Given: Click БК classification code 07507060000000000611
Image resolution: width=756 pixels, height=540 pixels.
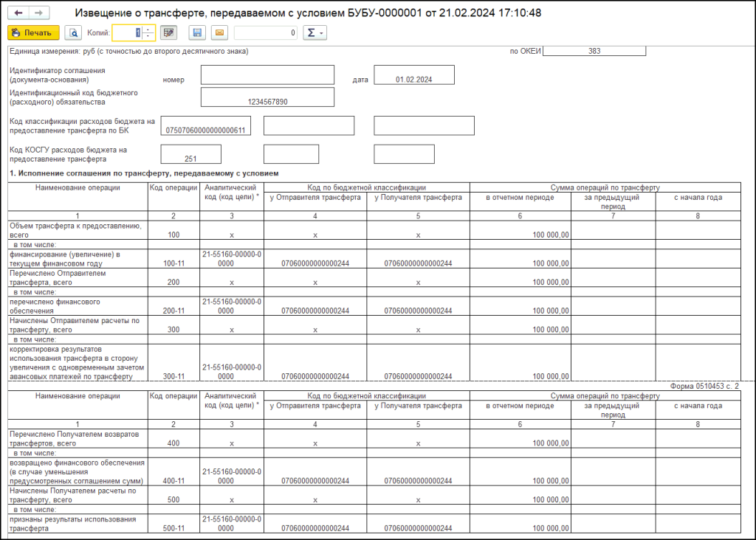Looking at the screenshot, I should pyautogui.click(x=206, y=126).
